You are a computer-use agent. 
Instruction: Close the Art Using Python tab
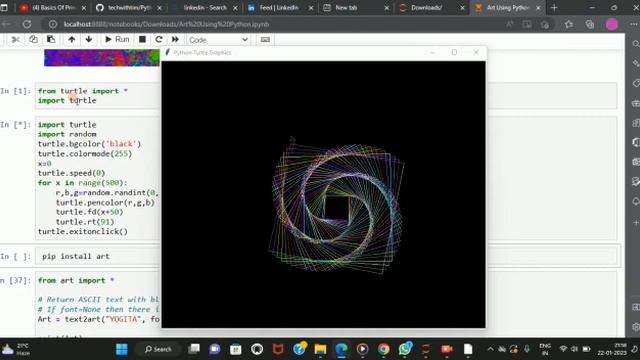[x=538, y=8]
